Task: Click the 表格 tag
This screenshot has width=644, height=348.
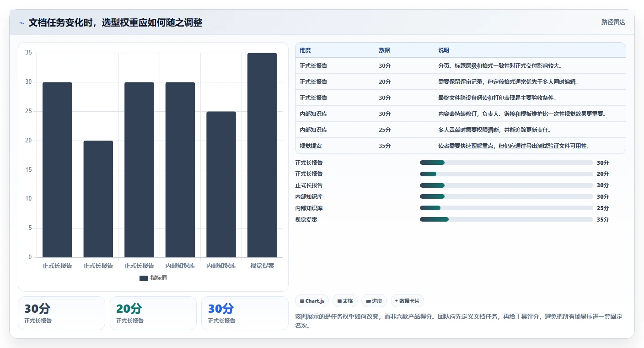Action: [x=345, y=301]
